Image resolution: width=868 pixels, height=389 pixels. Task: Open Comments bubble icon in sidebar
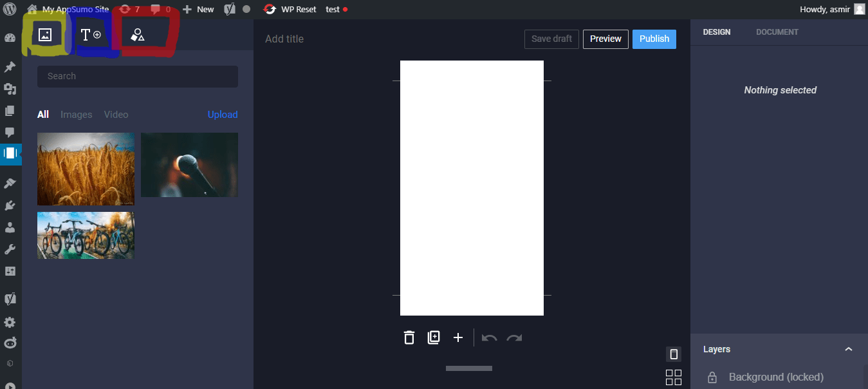click(10, 133)
